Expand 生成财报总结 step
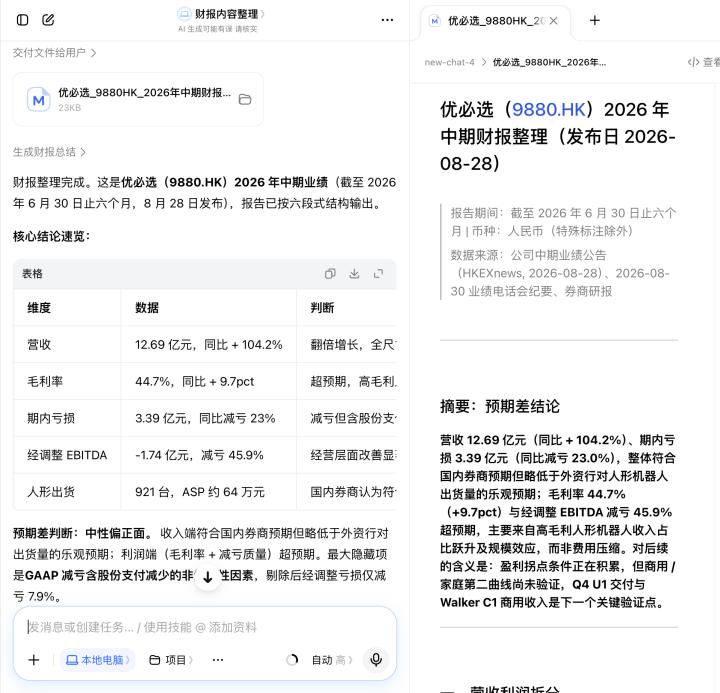Viewport: 720px width, 693px height. pos(50,152)
